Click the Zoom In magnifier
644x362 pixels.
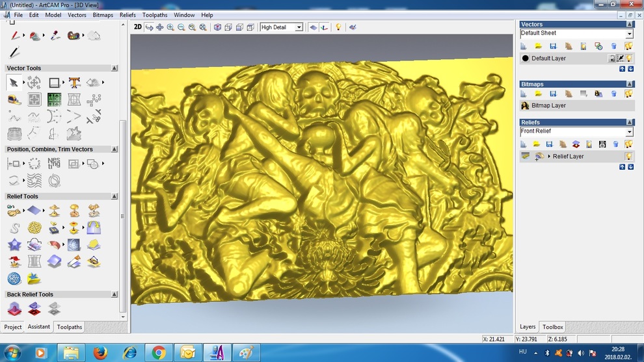pos(170,27)
